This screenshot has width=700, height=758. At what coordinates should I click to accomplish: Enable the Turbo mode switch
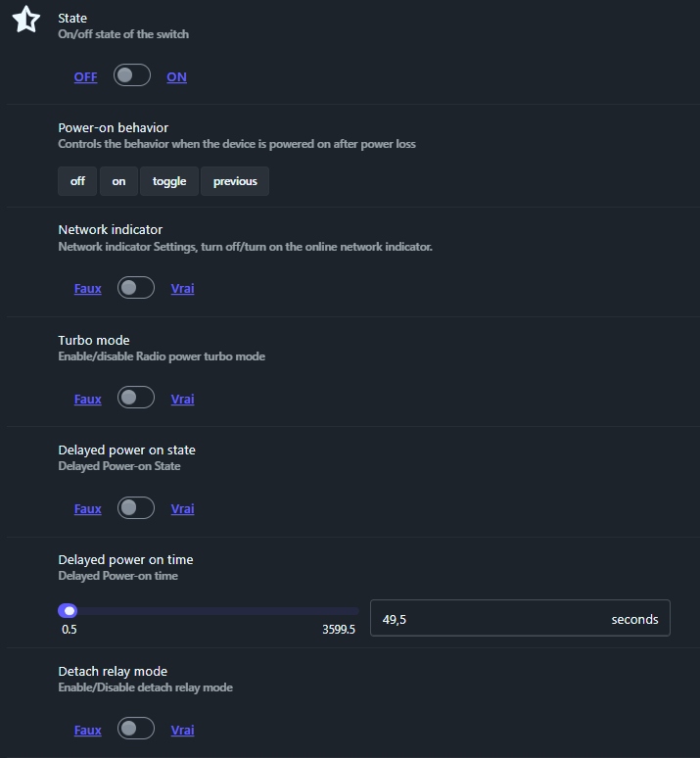136,398
